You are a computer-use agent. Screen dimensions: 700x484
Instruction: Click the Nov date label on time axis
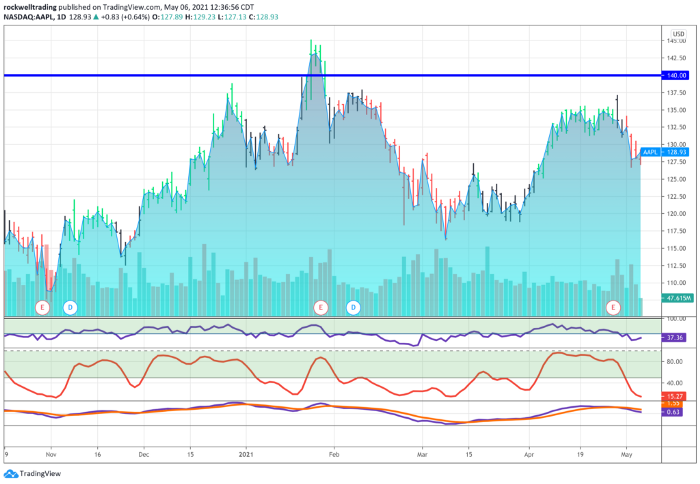(x=51, y=455)
